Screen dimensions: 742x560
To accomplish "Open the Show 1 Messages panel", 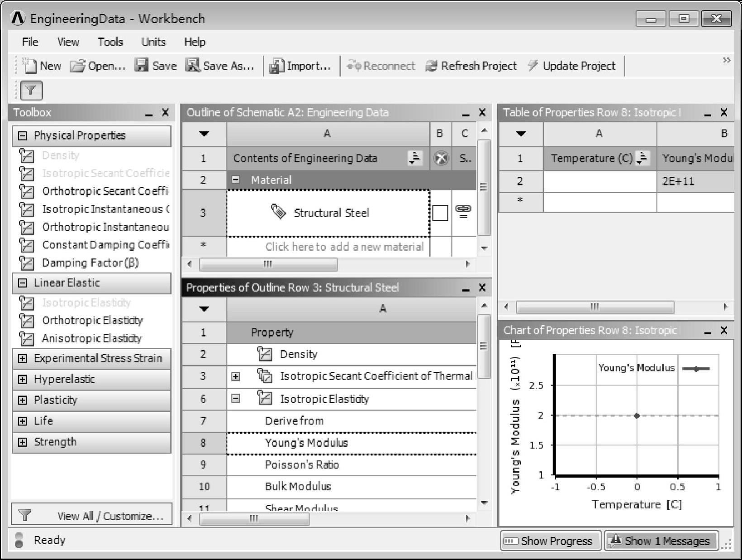I will coord(661,541).
